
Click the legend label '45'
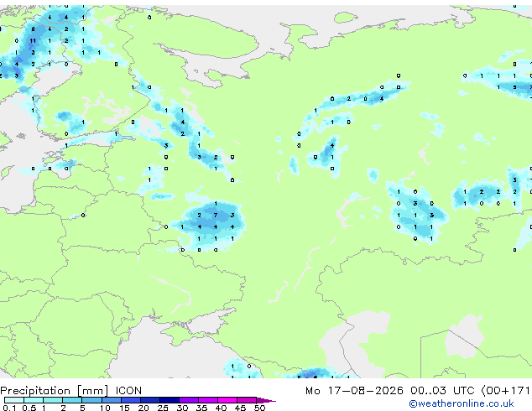point(240,408)
